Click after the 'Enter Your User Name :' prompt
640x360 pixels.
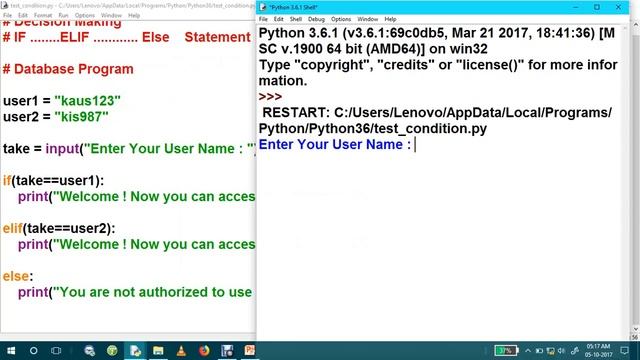click(415, 144)
